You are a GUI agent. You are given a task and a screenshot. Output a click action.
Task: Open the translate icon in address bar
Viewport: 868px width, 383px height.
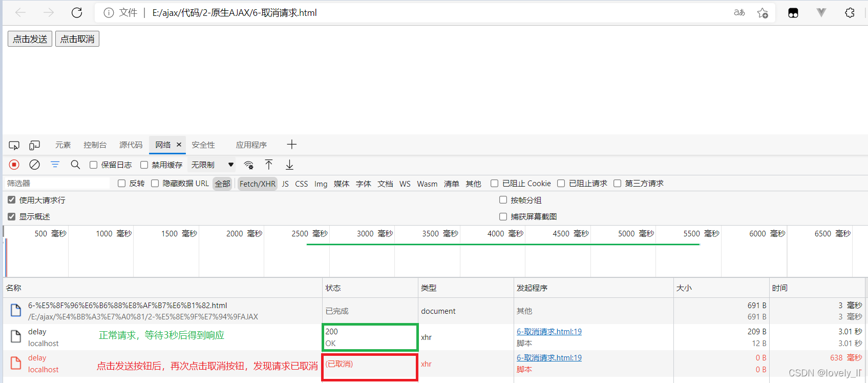(739, 13)
